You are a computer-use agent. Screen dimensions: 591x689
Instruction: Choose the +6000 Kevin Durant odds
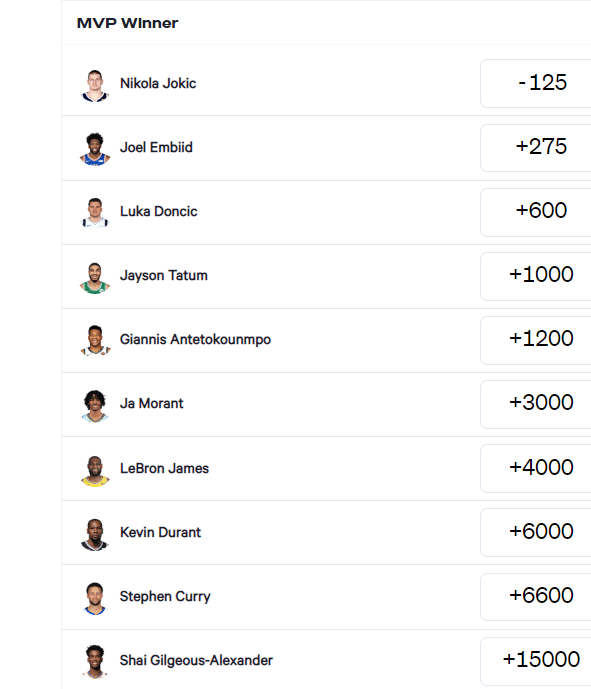(x=536, y=533)
